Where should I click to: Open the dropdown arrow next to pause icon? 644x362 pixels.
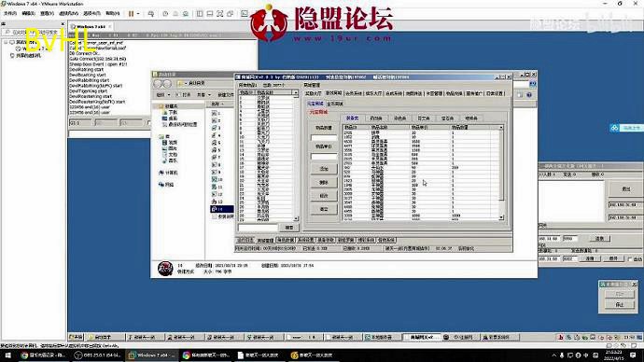coord(138,14)
